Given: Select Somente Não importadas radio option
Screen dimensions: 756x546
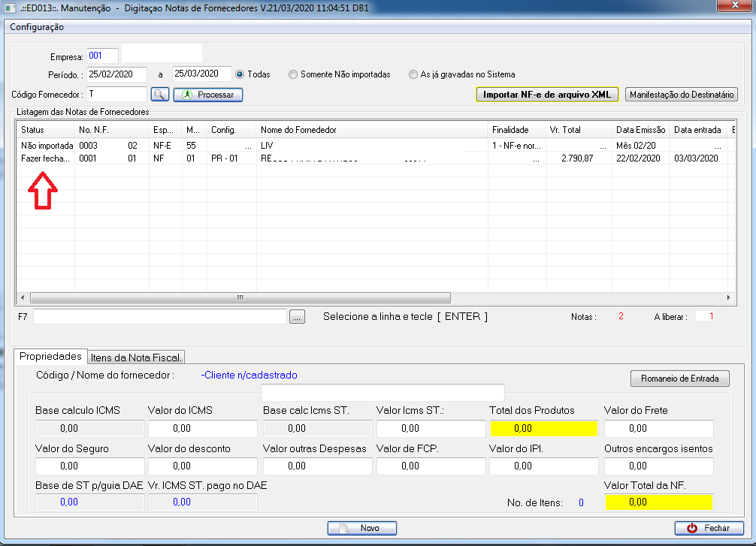Looking at the screenshot, I should click(x=293, y=74).
